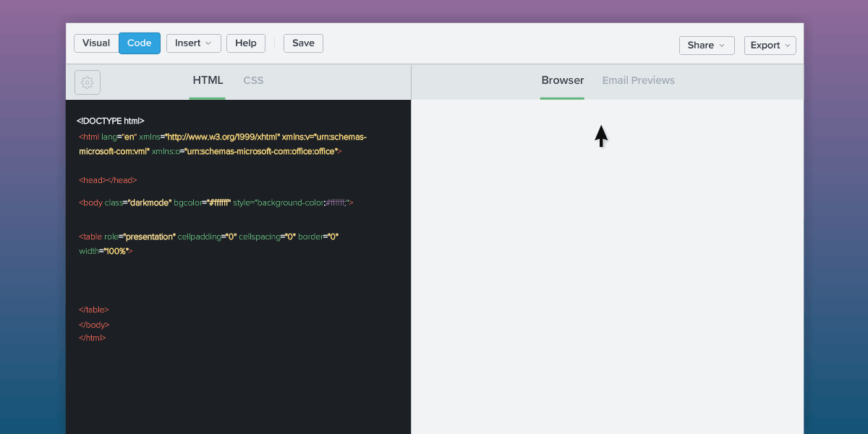Click the closing </table> tag
The height and width of the screenshot is (434, 868).
[x=94, y=310]
